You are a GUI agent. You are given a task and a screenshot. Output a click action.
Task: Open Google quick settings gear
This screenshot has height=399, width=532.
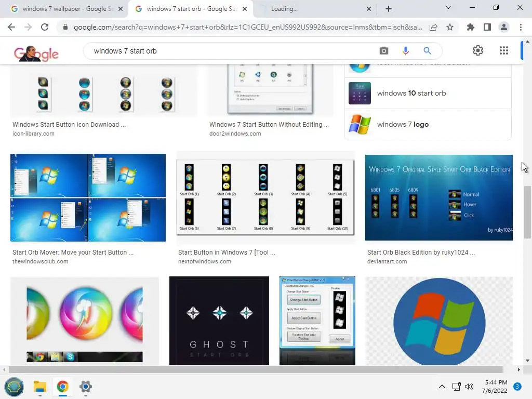(x=478, y=50)
